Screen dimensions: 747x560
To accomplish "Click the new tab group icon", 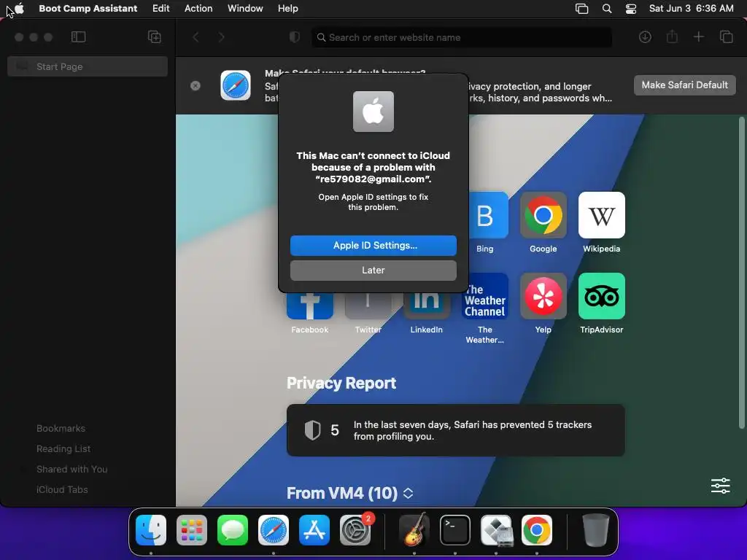I will [x=155, y=37].
